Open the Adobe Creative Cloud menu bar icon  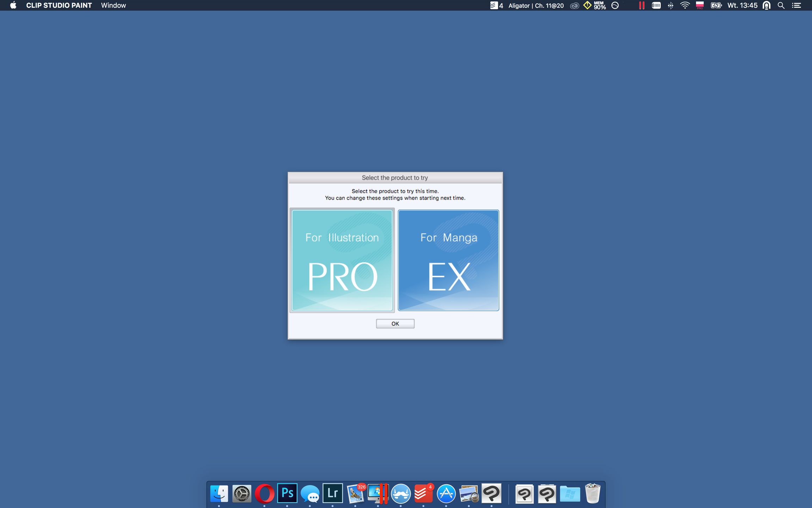tap(574, 5)
